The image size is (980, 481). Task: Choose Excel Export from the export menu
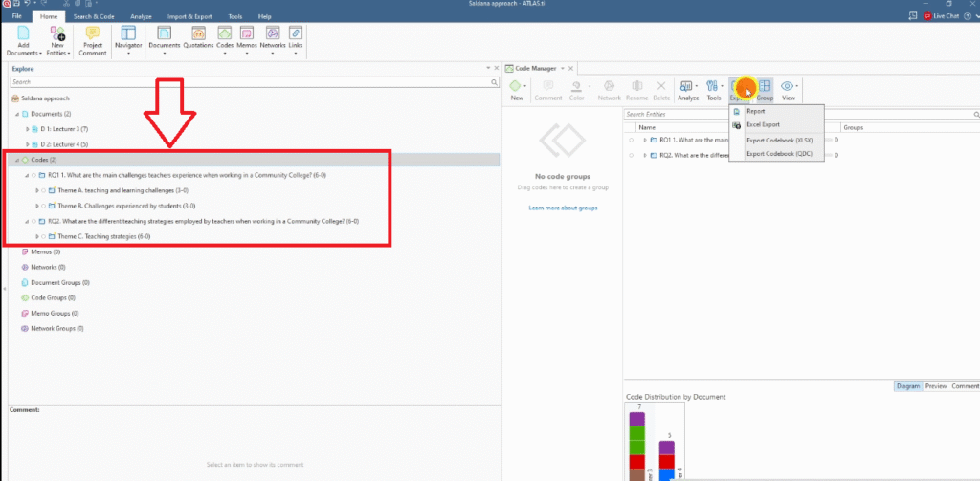tap(763, 124)
